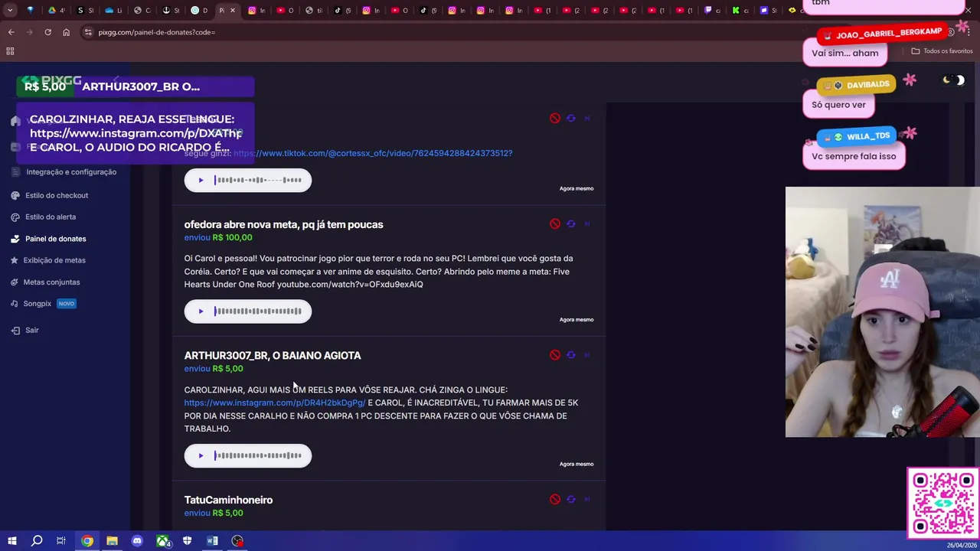Click the ofedora abre nova meta donor name
Viewport: 980px width, 551px height.
[283, 224]
